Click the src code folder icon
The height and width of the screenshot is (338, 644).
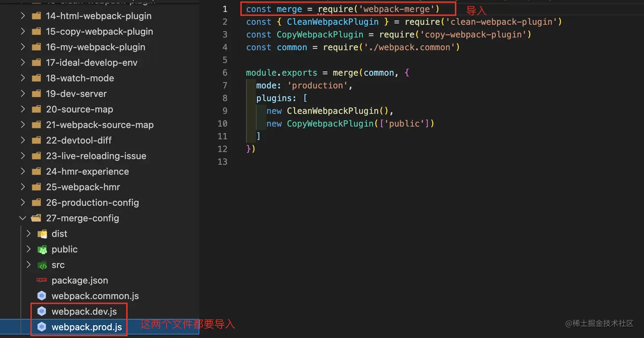click(x=42, y=265)
